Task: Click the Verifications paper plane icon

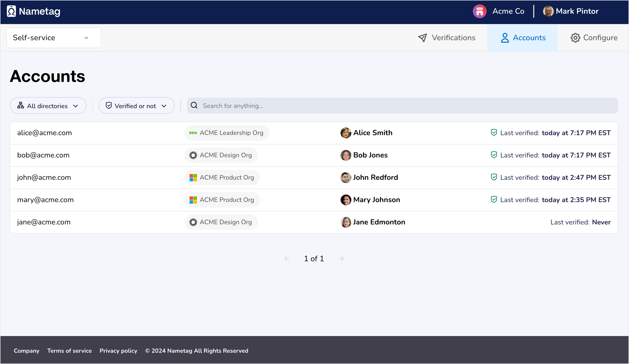Action: click(422, 38)
